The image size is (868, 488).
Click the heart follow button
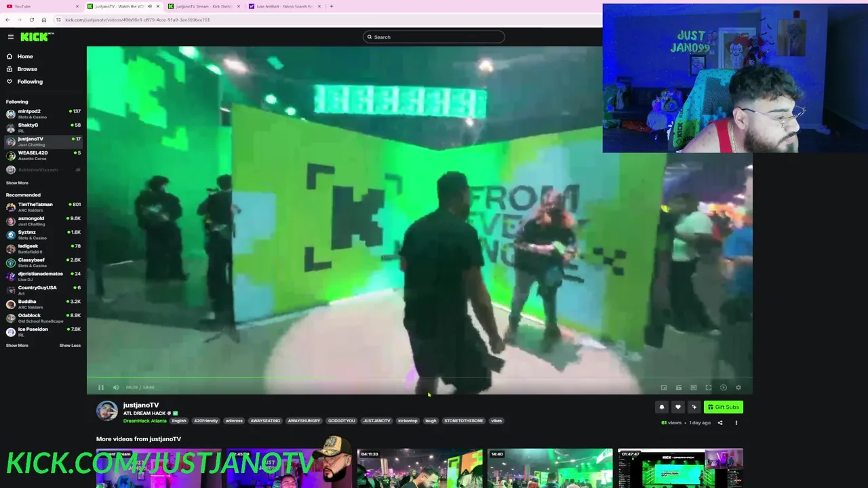pos(677,407)
